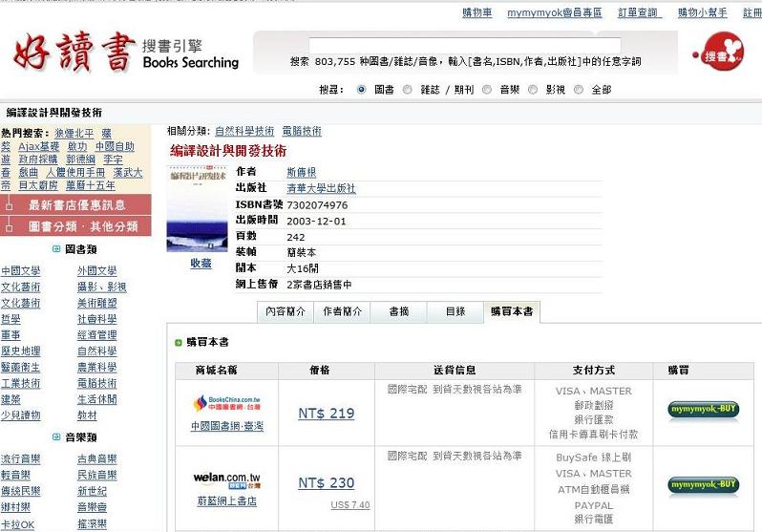Open the 美術雕塑 category link
The height and width of the screenshot is (532, 762).
96,303
